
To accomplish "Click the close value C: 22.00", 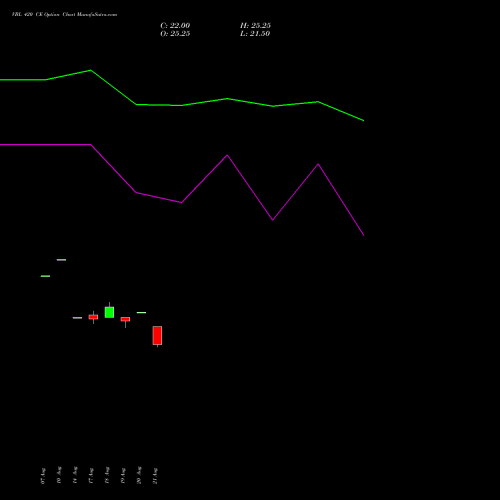I will (x=175, y=26).
